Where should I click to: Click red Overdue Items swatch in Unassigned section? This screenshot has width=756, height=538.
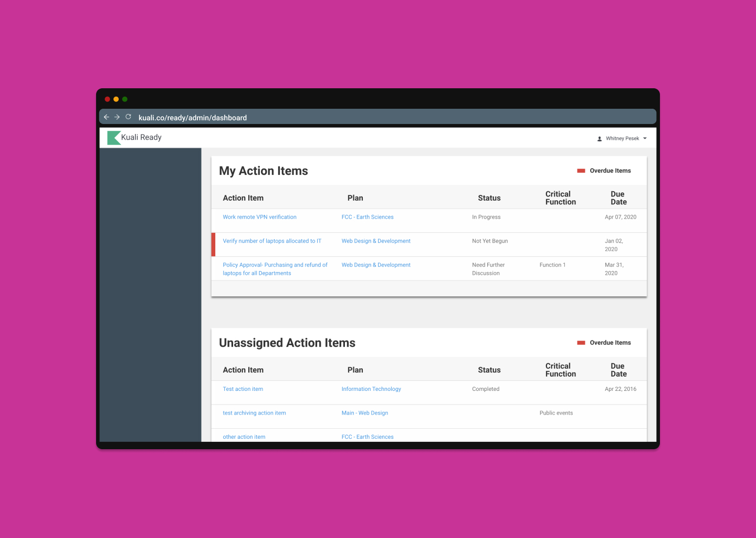click(581, 343)
